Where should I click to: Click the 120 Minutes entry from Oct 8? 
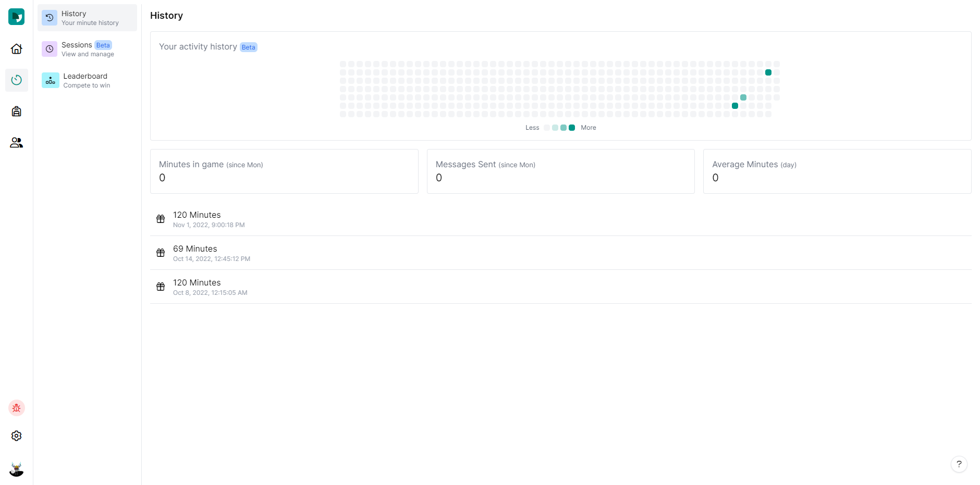(x=197, y=282)
